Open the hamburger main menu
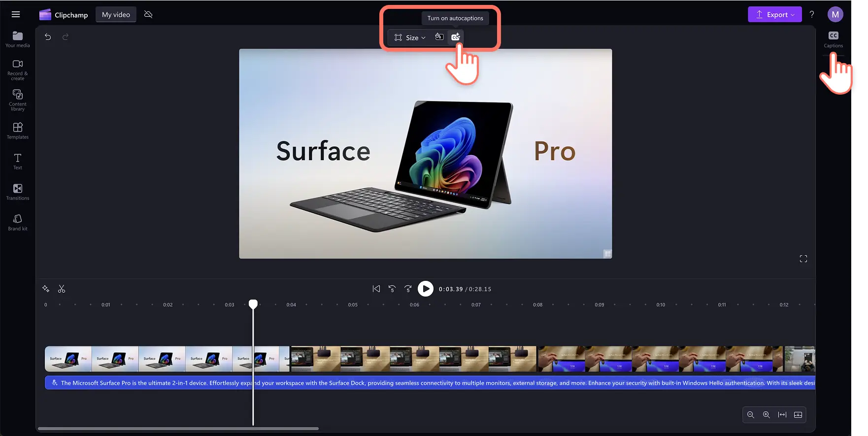 click(x=16, y=14)
